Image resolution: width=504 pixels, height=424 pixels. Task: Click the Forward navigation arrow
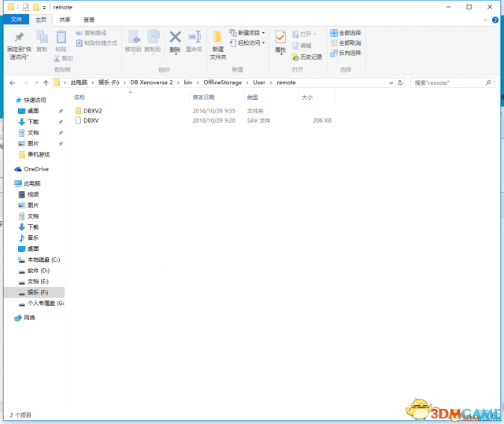coord(26,83)
